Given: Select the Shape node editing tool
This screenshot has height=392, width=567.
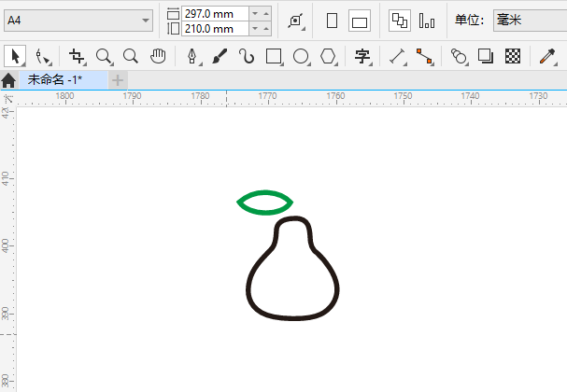Looking at the screenshot, I should 43,57.
